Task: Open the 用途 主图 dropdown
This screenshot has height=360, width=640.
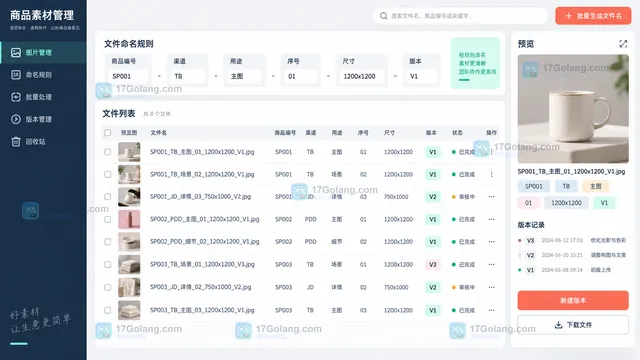Action: click(x=244, y=76)
